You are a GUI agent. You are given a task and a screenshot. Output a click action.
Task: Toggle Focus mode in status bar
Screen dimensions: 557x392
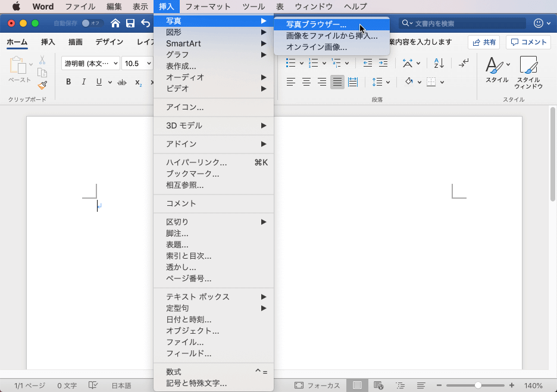(x=317, y=385)
